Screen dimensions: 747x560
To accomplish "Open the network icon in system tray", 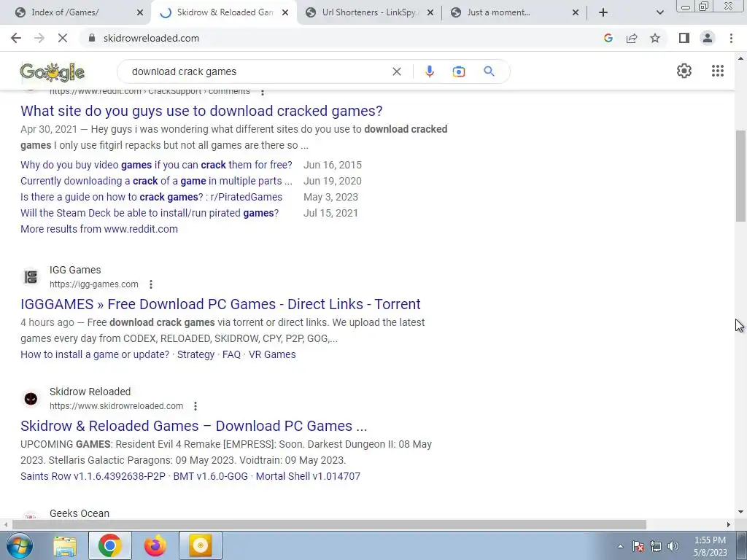I will [656, 546].
